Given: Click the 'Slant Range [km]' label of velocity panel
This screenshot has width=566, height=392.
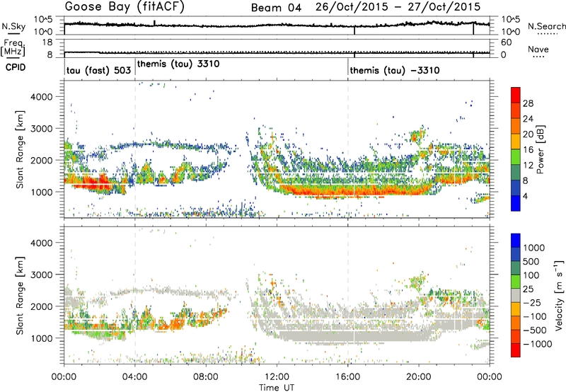Looking at the screenshot, I should [x=20, y=296].
